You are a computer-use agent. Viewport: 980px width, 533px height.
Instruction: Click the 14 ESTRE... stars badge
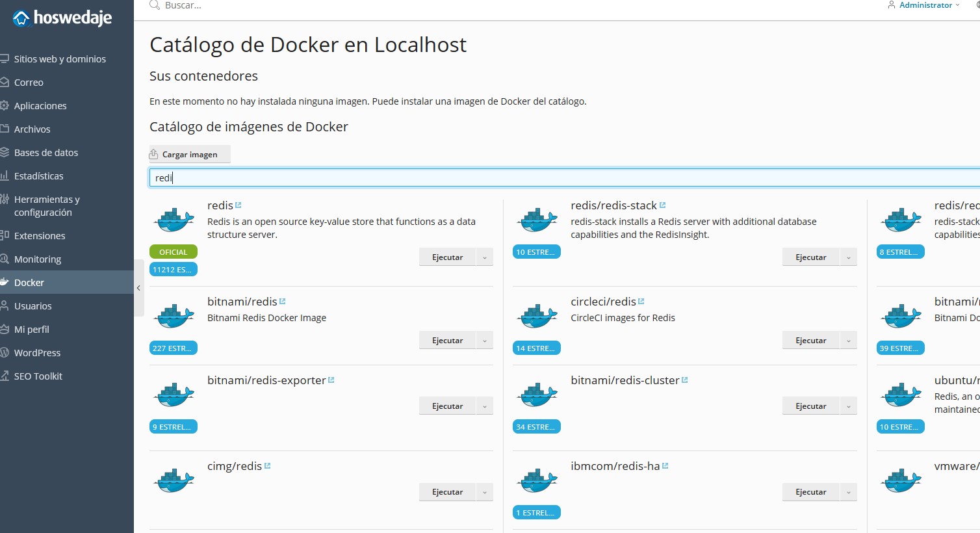coord(537,348)
